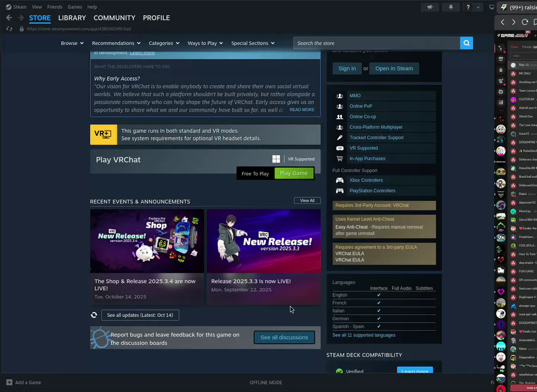Click See all updates button
This screenshot has height=392, width=537.
tap(140, 315)
